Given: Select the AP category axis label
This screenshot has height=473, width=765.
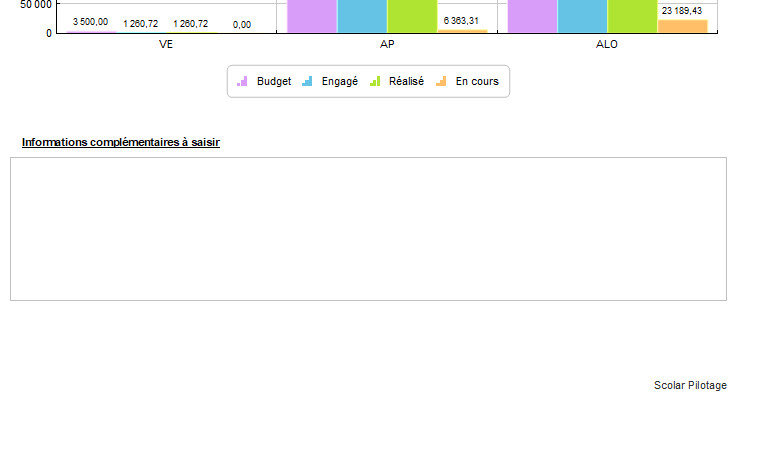Looking at the screenshot, I should click(x=387, y=44).
